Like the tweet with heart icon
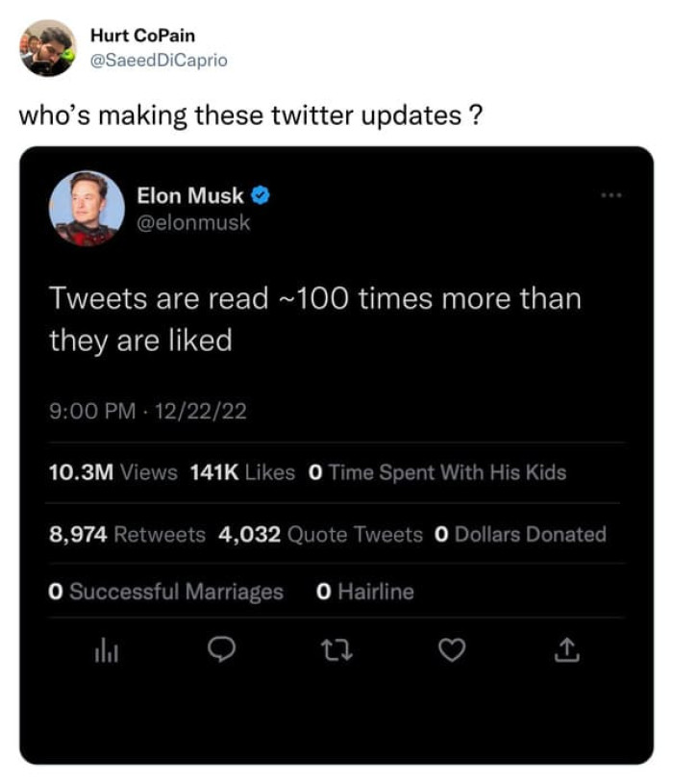The width and height of the screenshot is (673, 784). point(450,653)
